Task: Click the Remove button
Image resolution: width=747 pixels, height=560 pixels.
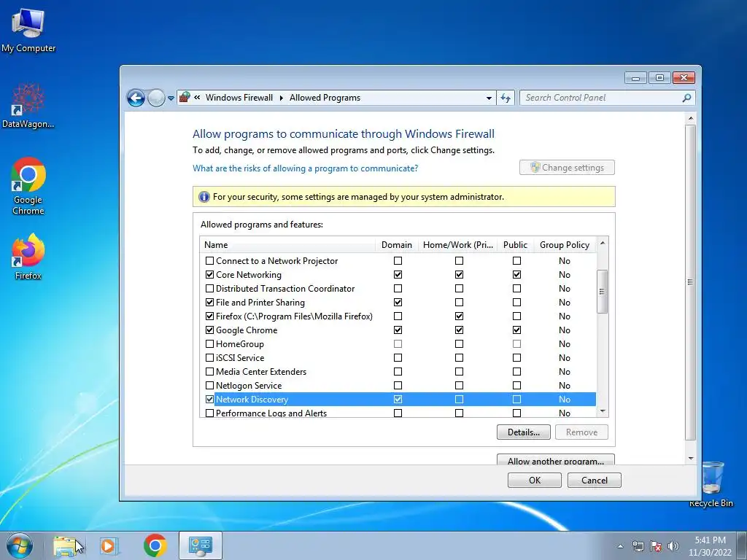Action: pyautogui.click(x=581, y=432)
